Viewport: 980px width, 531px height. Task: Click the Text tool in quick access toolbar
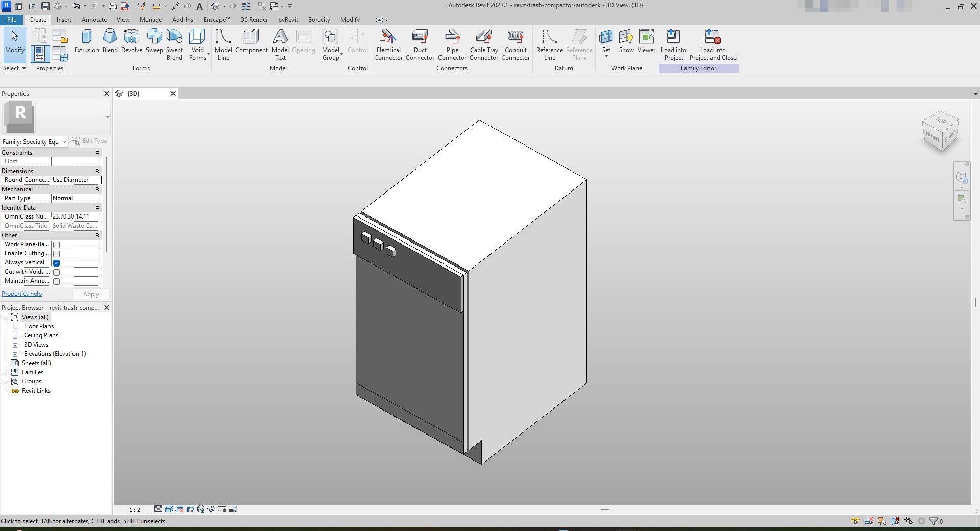[x=199, y=6]
